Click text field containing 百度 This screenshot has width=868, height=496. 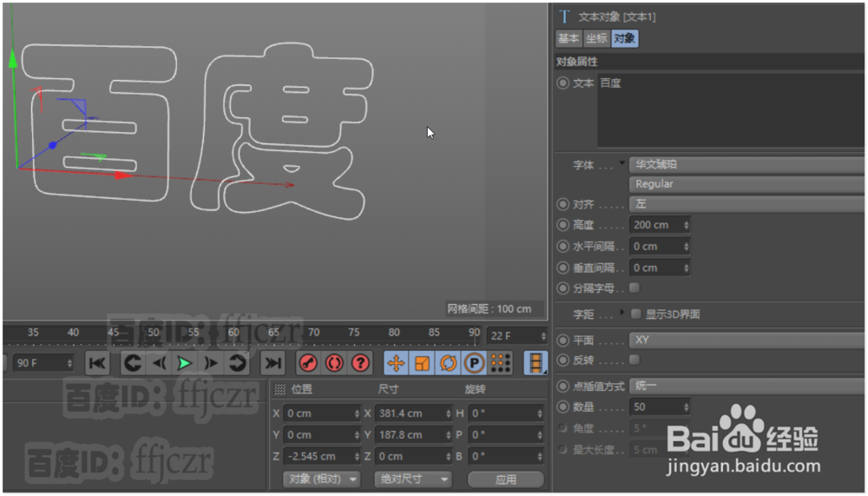pyautogui.click(x=731, y=111)
